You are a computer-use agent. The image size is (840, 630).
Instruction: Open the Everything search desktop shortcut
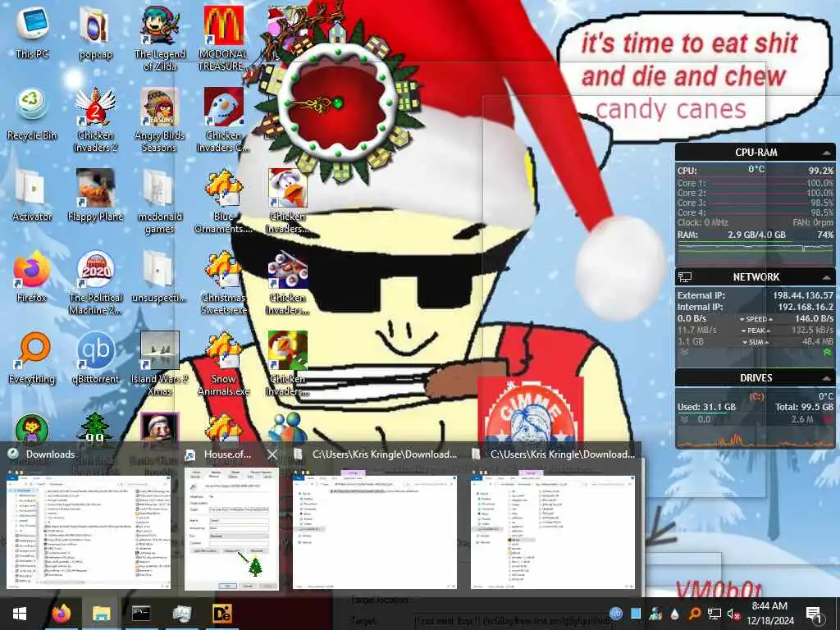[x=32, y=358]
